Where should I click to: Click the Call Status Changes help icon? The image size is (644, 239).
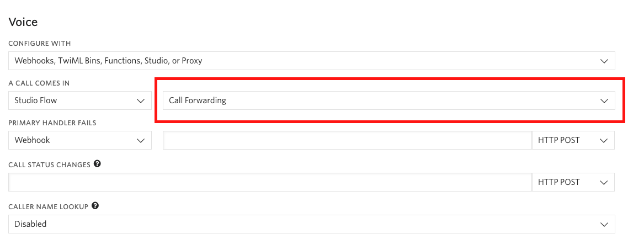(x=97, y=164)
